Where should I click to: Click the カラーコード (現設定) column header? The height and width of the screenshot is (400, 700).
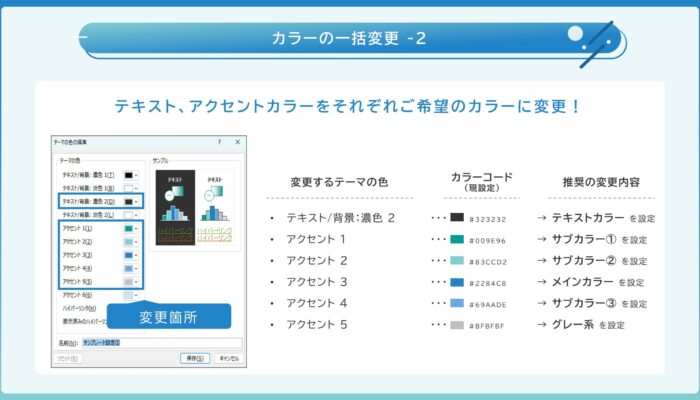(482, 182)
